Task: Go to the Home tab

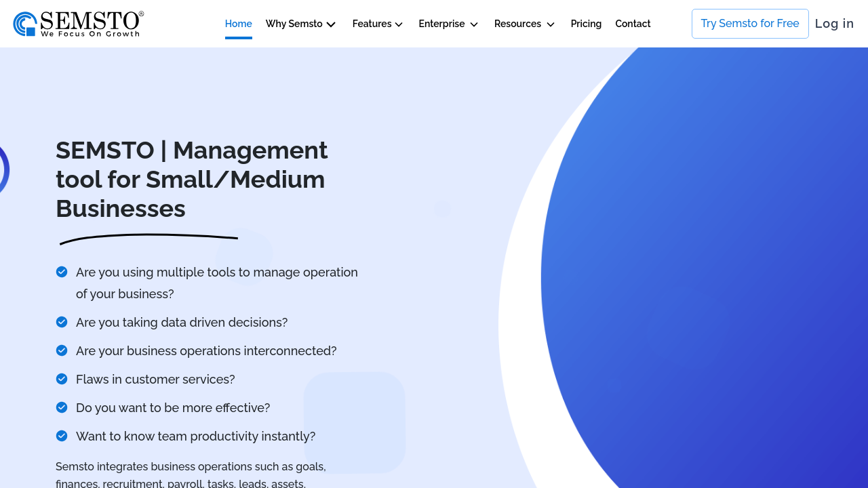Action: [239, 24]
